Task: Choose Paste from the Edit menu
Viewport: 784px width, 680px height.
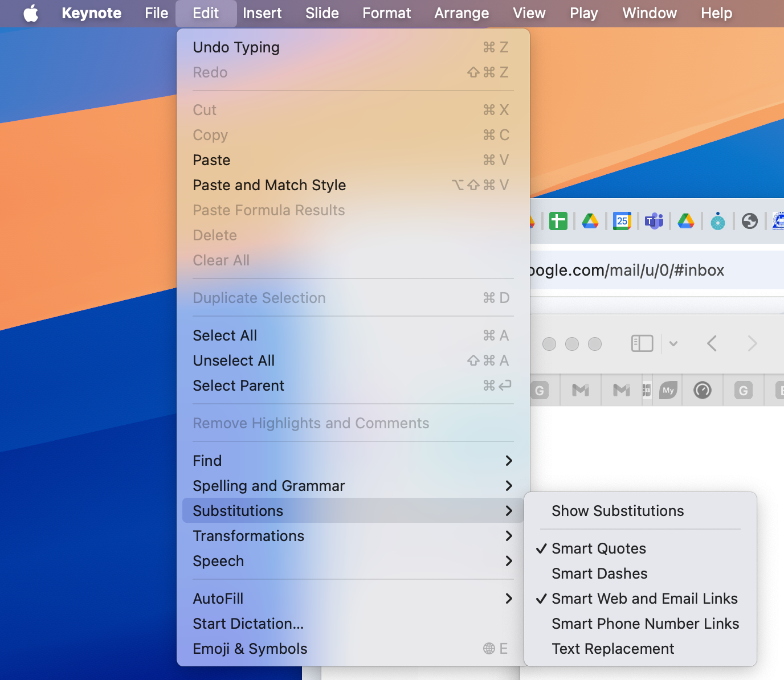Action: 353,160
